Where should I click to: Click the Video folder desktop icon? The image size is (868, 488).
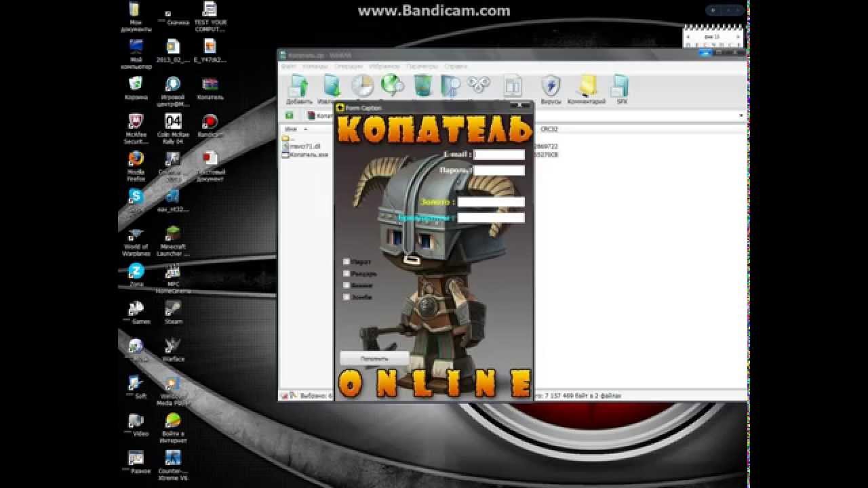pyautogui.click(x=136, y=424)
